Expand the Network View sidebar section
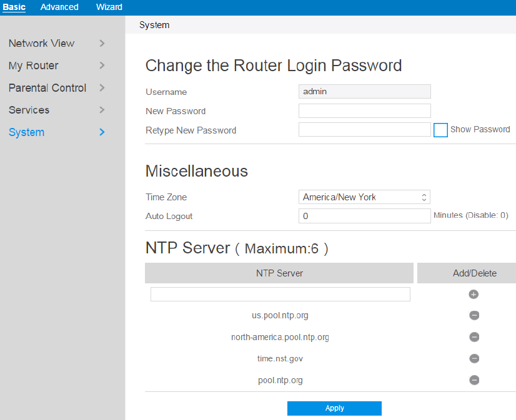516x420 pixels. (56, 44)
